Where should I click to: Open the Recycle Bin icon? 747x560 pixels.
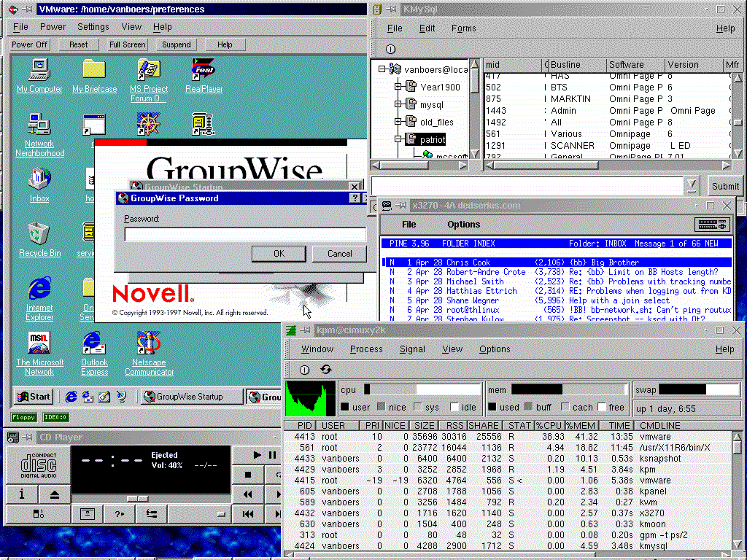tap(39, 239)
